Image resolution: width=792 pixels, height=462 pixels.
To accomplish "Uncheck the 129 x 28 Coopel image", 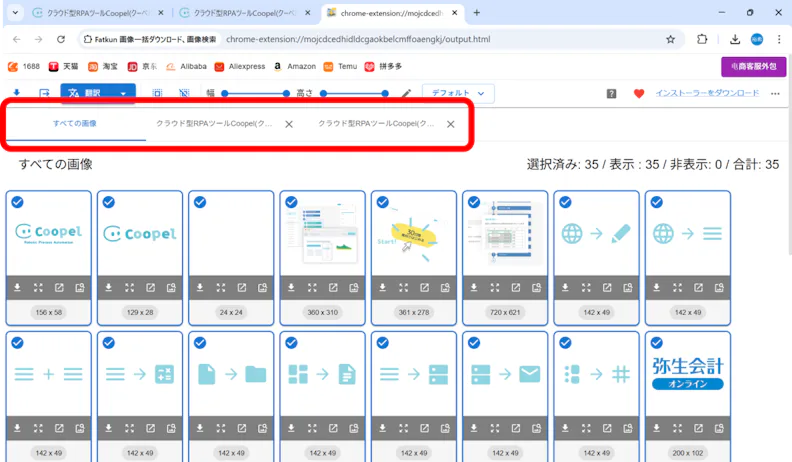I will pos(109,202).
